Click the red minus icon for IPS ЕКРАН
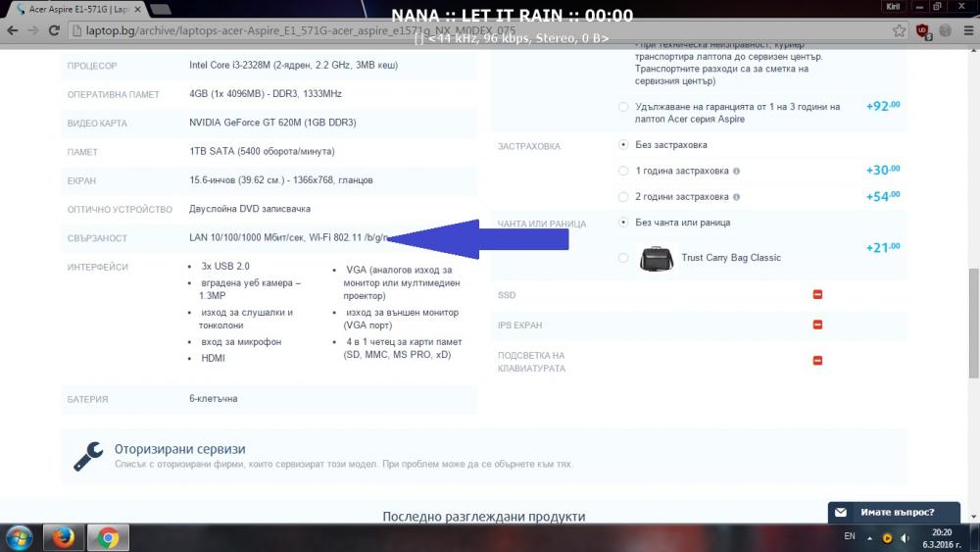The image size is (980, 552). click(x=817, y=325)
